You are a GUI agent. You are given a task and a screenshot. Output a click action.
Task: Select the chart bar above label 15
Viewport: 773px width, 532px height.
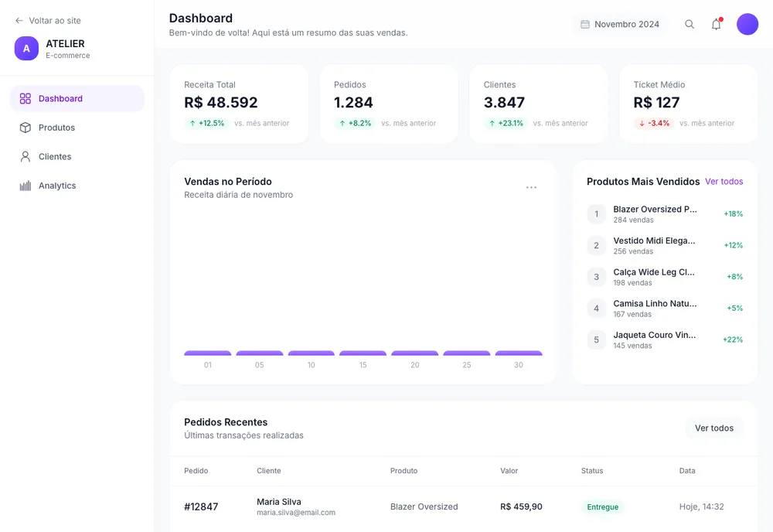click(x=363, y=353)
